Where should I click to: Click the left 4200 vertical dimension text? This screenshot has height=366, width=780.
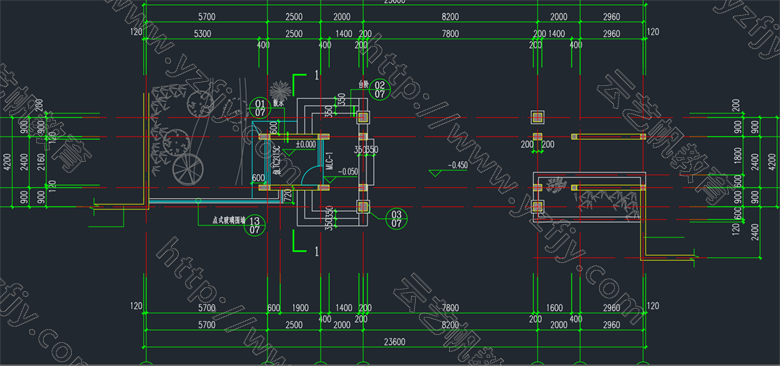pos(6,162)
